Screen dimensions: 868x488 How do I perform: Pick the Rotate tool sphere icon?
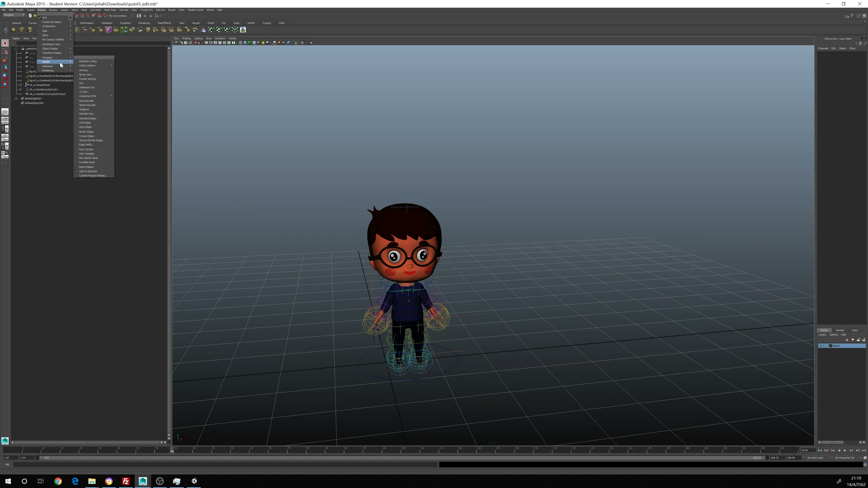point(5,76)
